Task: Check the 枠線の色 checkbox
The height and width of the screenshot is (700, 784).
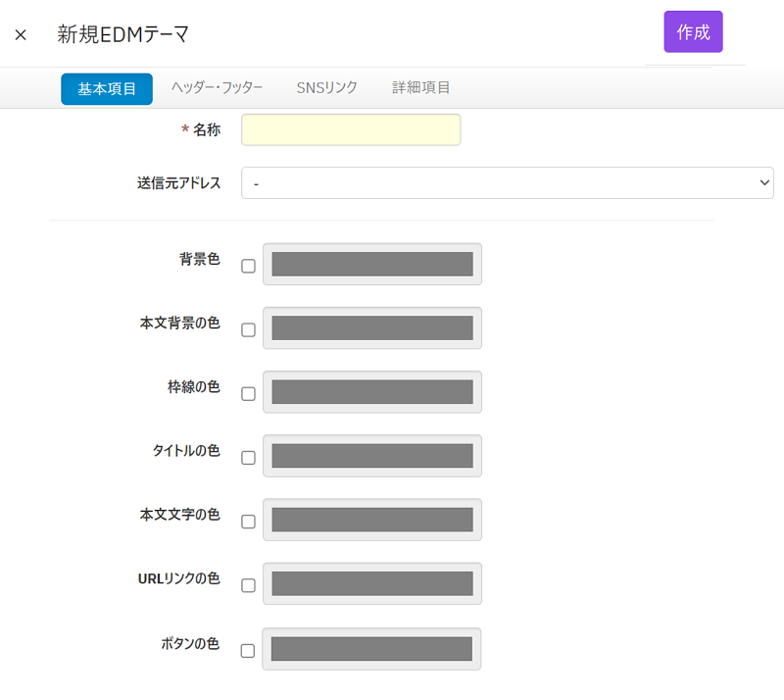Action: 248,393
